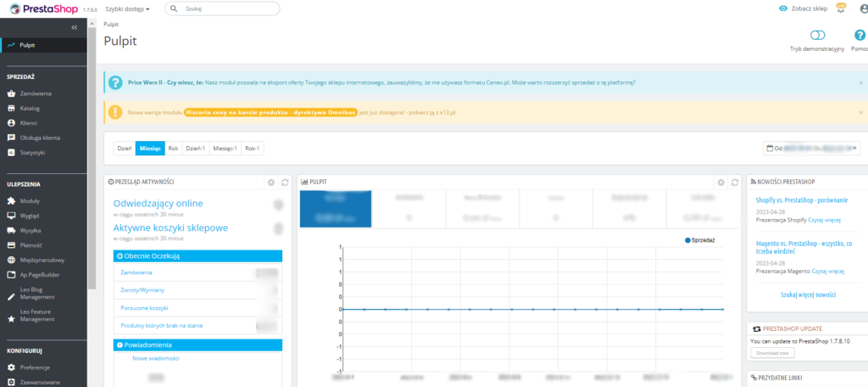Select the Miesiąc-1 period tab
The image size is (868, 387).
225,148
